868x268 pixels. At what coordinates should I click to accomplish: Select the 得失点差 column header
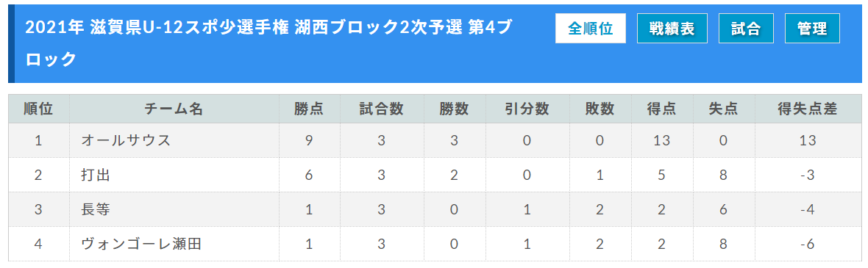pos(808,109)
